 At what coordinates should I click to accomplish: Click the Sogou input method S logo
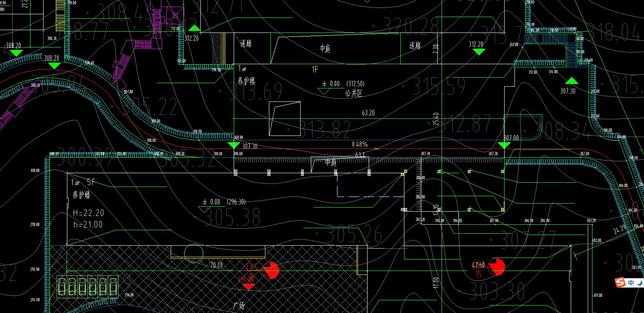tap(619, 282)
